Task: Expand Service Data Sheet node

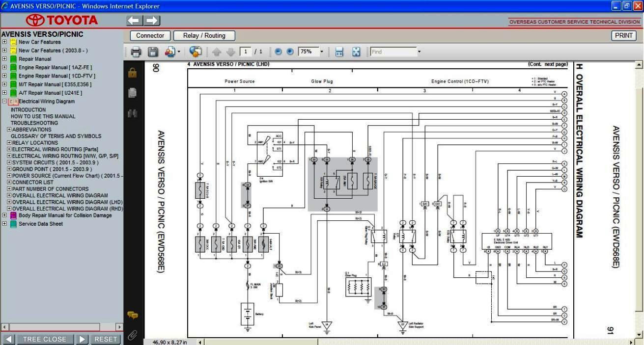Action: [4, 223]
